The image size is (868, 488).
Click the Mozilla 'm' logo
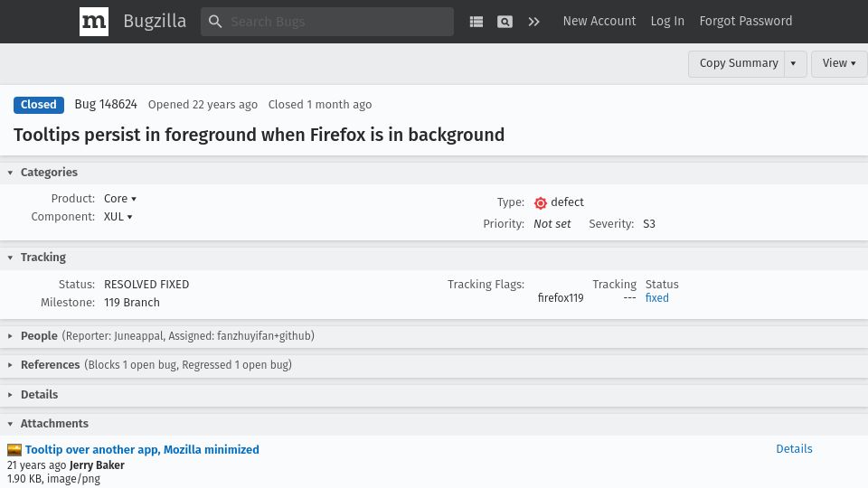[x=93, y=22]
